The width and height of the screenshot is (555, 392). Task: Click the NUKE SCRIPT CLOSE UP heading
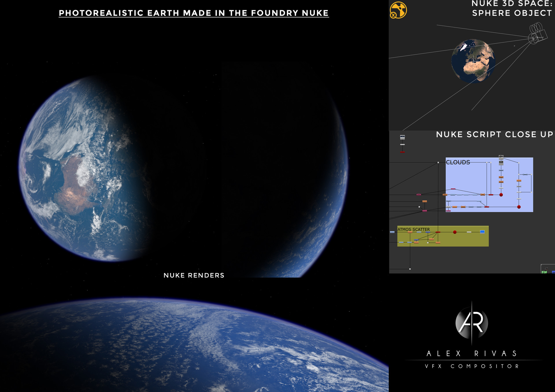pos(495,135)
